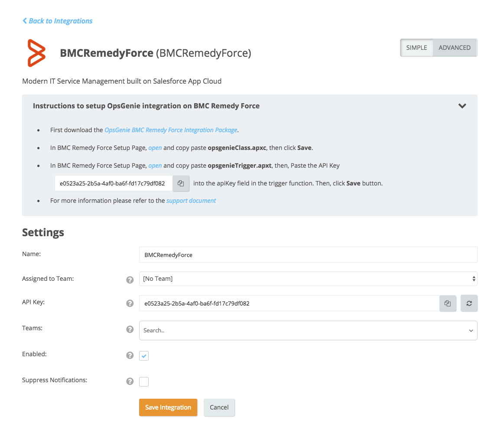
Task: Open the Assigned to Team dropdown
Action: coord(308,279)
